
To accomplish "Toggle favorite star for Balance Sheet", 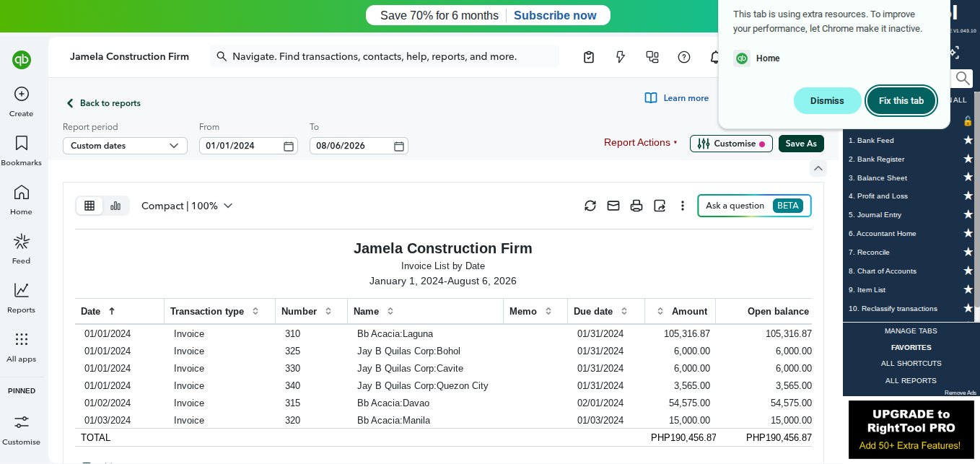I will [x=968, y=178].
